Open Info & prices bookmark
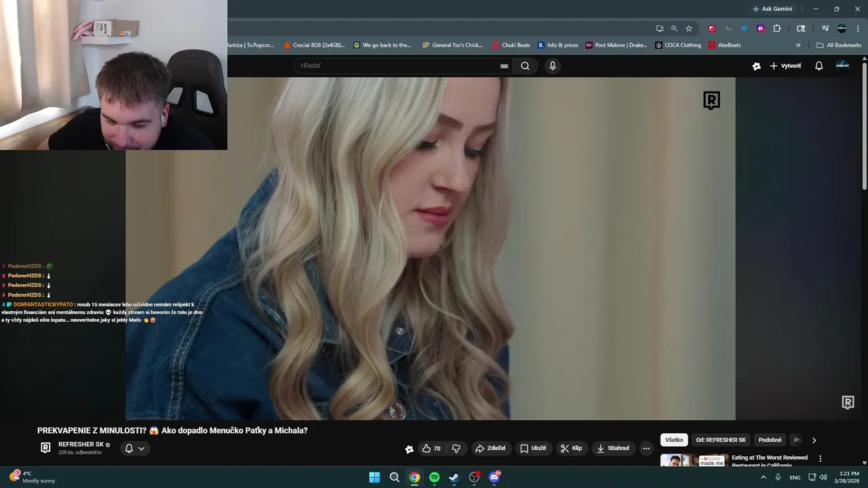The width and height of the screenshot is (868, 488). point(558,45)
